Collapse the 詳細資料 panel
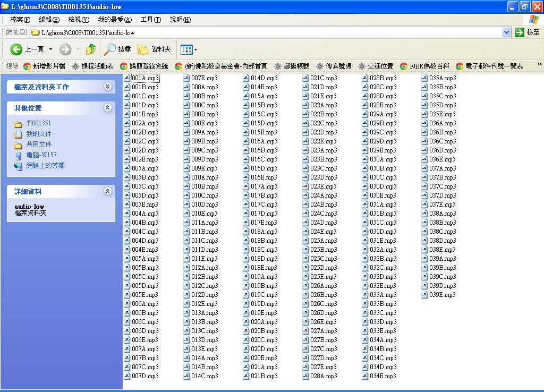 (x=108, y=191)
